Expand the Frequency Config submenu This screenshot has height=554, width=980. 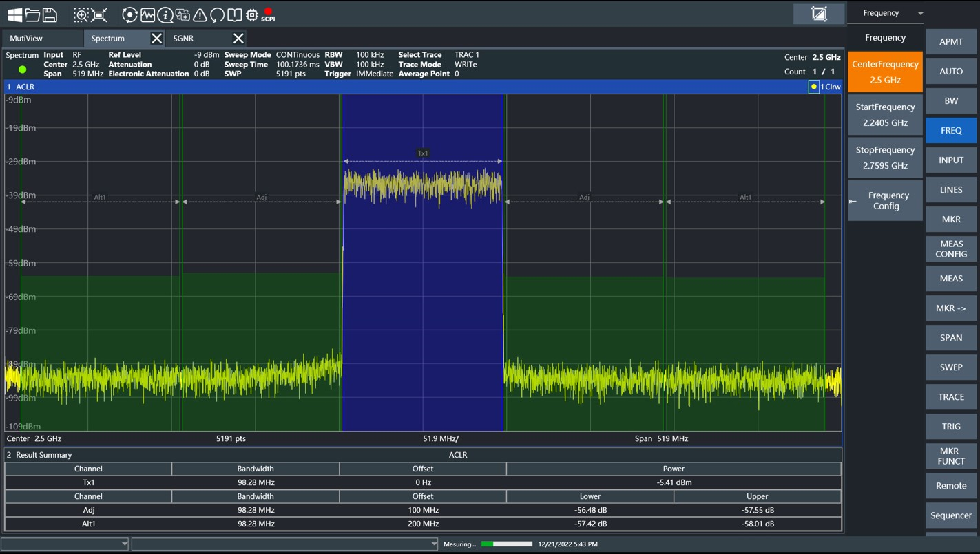tap(886, 201)
